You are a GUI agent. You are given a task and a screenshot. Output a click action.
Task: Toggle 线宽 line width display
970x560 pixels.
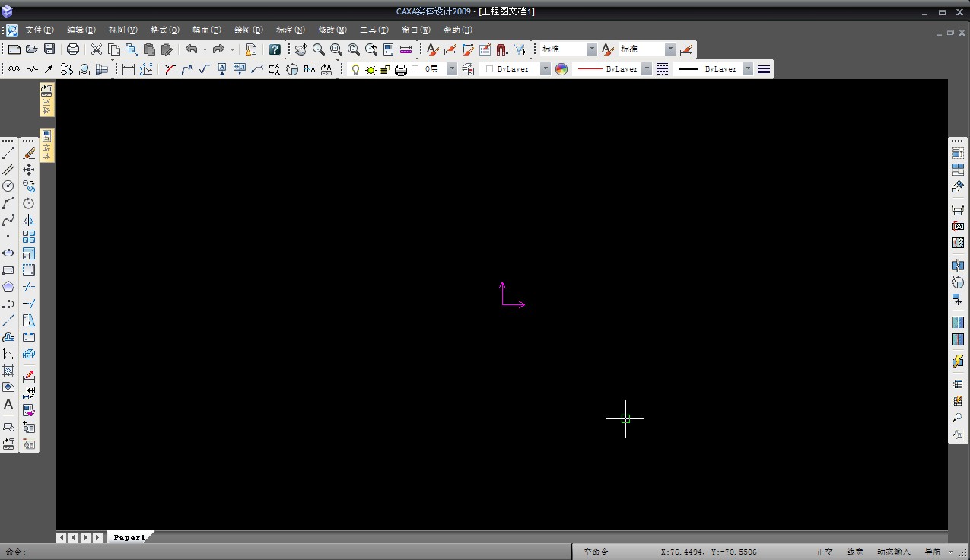click(x=855, y=552)
